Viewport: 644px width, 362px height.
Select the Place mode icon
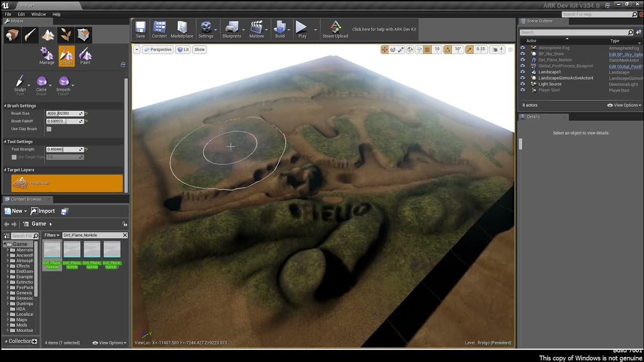click(12, 35)
